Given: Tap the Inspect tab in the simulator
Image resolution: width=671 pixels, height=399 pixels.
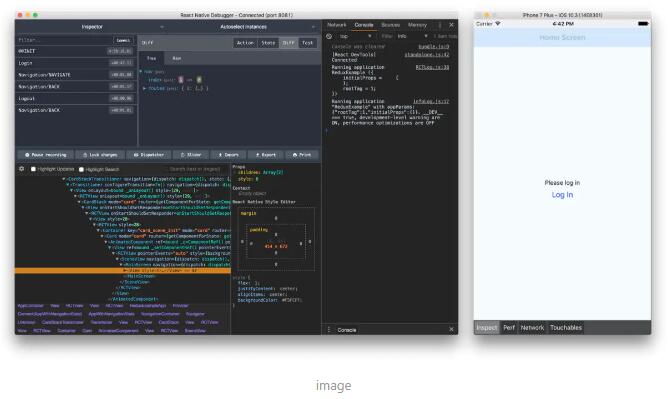Looking at the screenshot, I should click(x=487, y=328).
